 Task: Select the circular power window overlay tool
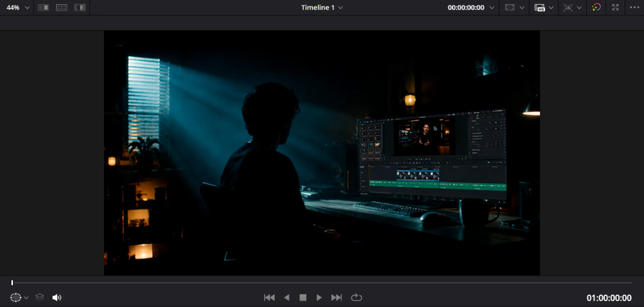[x=15, y=298]
